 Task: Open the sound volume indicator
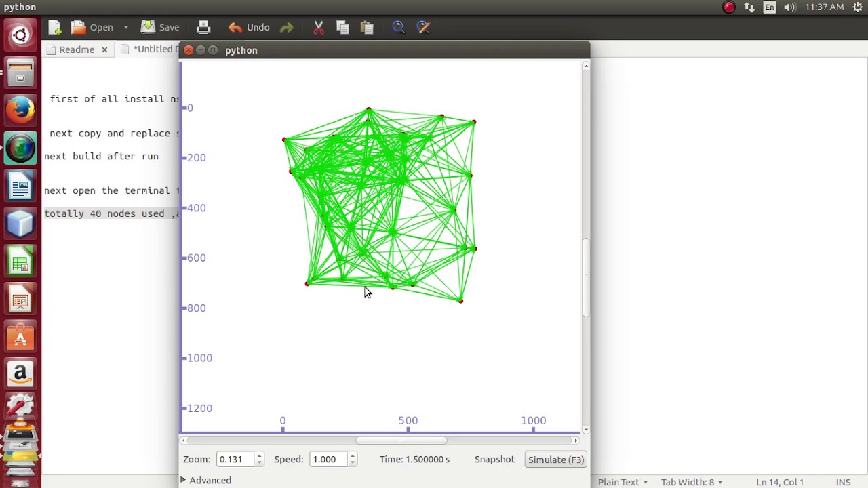coord(789,7)
